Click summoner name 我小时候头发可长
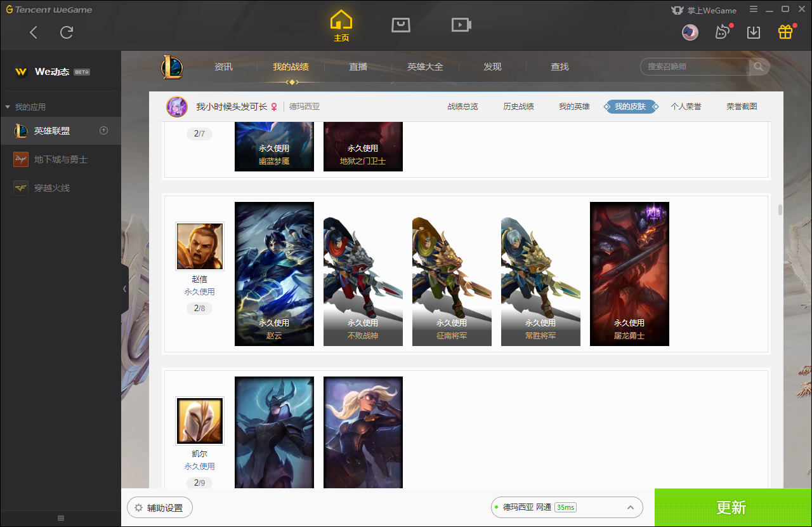Image resolution: width=812 pixels, height=527 pixels. (232, 107)
